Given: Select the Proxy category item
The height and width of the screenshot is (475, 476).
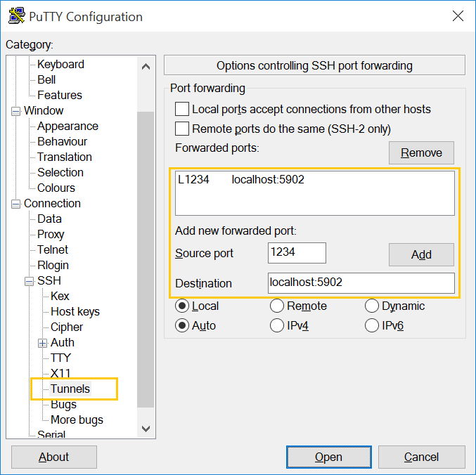Looking at the screenshot, I should [51, 234].
